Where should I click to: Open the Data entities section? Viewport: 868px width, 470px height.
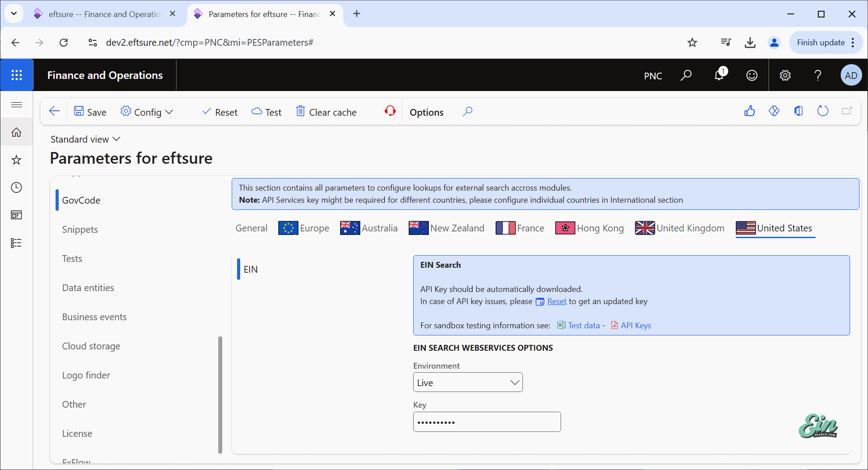[88, 288]
